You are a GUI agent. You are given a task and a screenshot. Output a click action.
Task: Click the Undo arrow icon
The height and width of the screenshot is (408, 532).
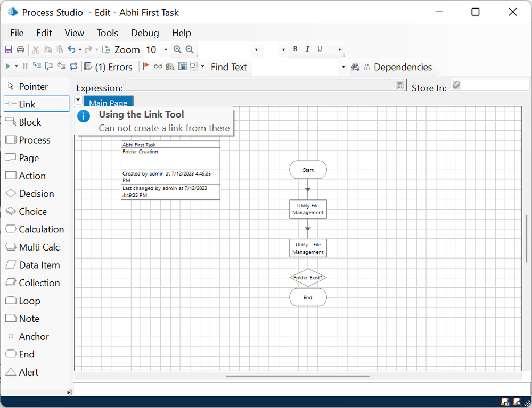pyautogui.click(x=71, y=49)
